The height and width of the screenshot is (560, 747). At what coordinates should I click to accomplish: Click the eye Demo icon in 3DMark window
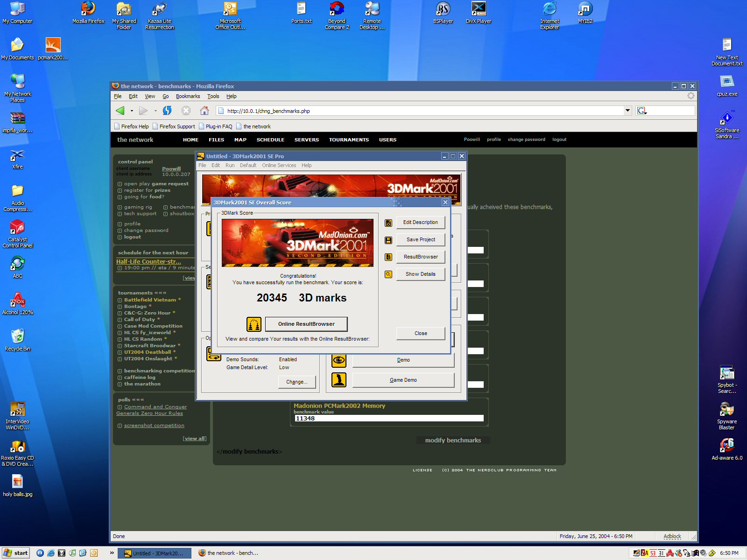click(339, 360)
